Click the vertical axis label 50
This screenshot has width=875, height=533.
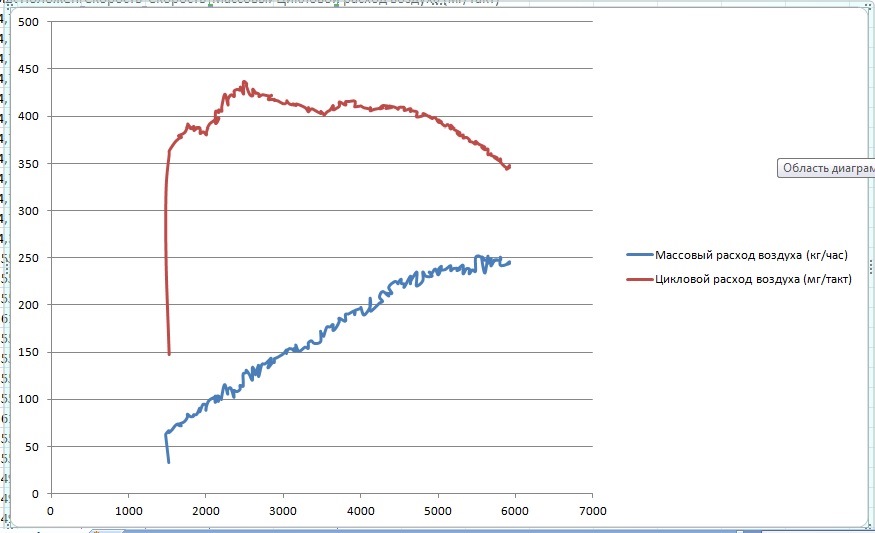[x=32, y=447]
